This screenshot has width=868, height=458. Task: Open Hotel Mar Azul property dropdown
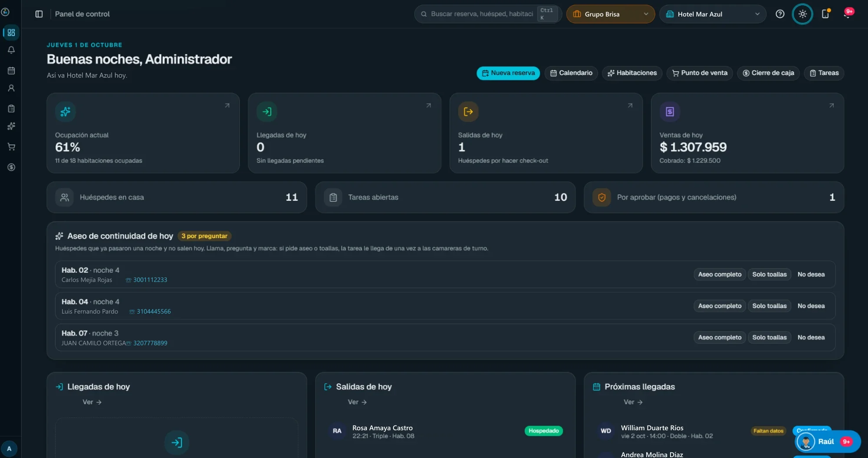click(x=713, y=14)
